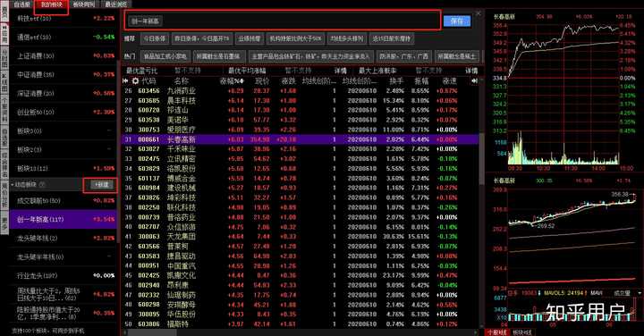Click the 新建 button in 动态板块

click(101, 185)
